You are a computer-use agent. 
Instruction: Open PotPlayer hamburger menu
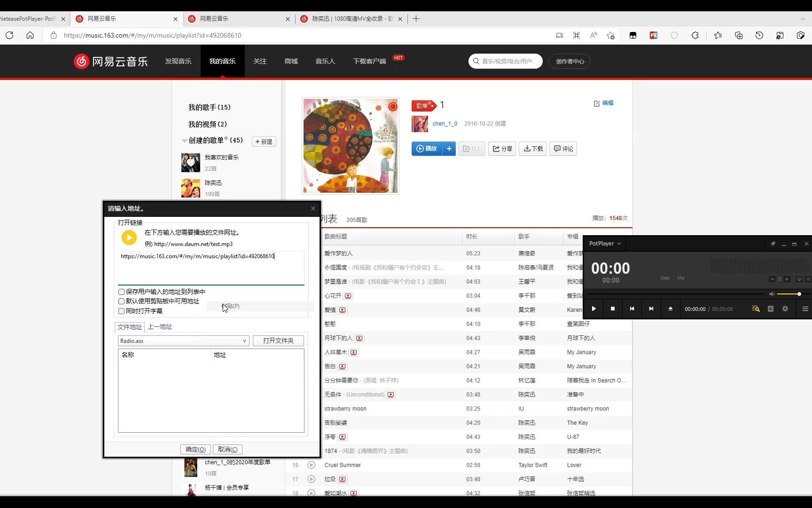(x=805, y=309)
